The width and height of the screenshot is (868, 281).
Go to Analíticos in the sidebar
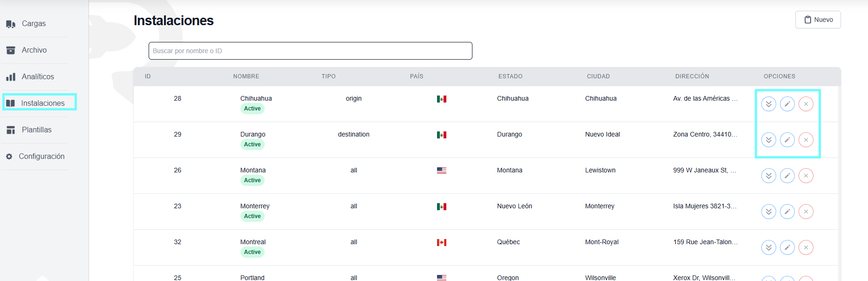pyautogui.click(x=37, y=77)
